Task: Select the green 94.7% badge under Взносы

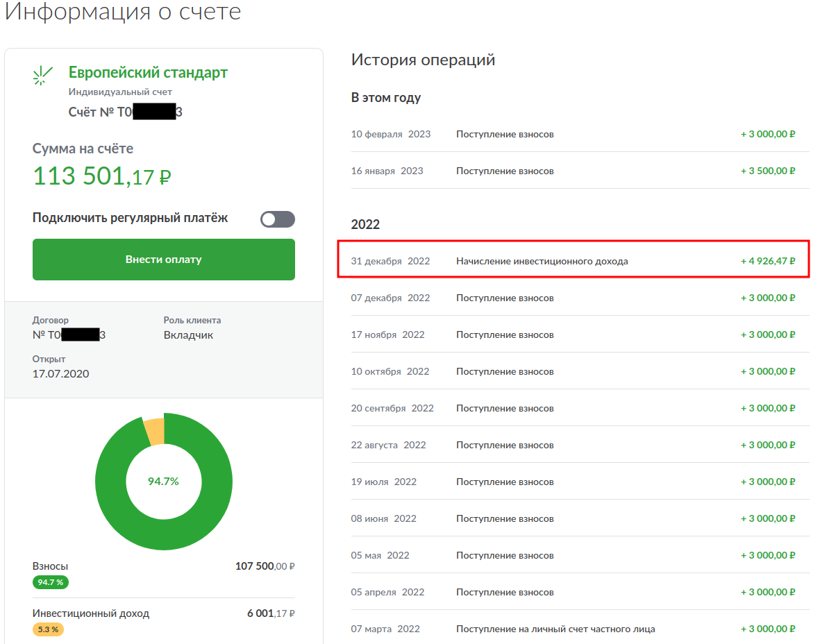Action: 50,582
